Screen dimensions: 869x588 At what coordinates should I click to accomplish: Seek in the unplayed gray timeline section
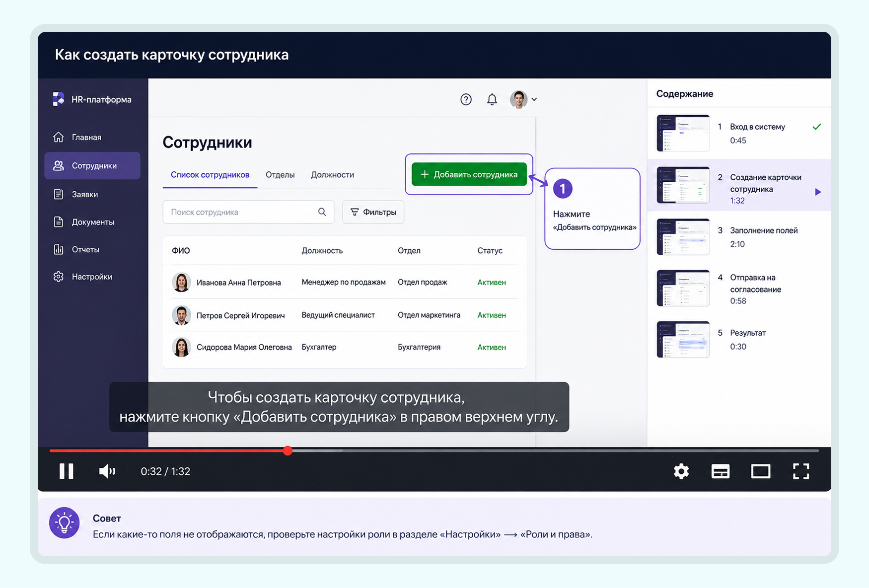580,450
